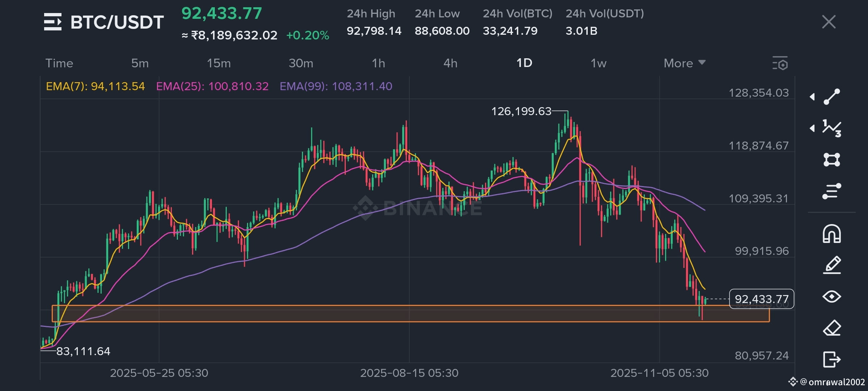
Task: Click the 99,915.96 price axis label
Action: 762,251
